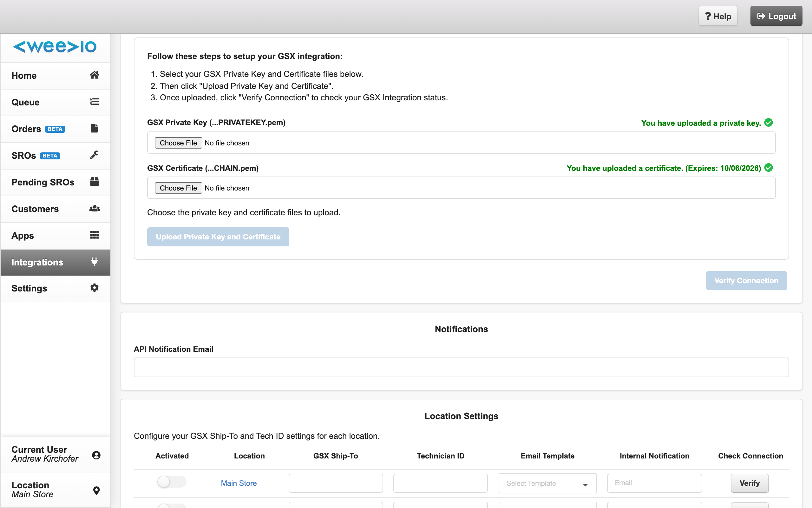Click Technician ID field for Main Store
812x508 pixels.
440,483
